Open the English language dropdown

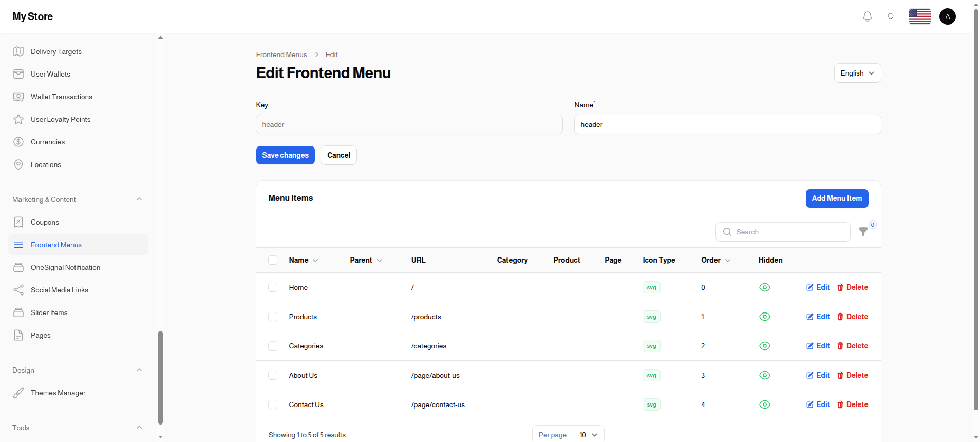coord(857,73)
